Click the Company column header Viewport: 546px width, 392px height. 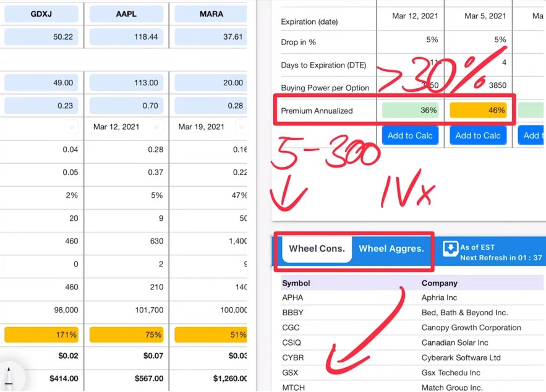pos(440,283)
